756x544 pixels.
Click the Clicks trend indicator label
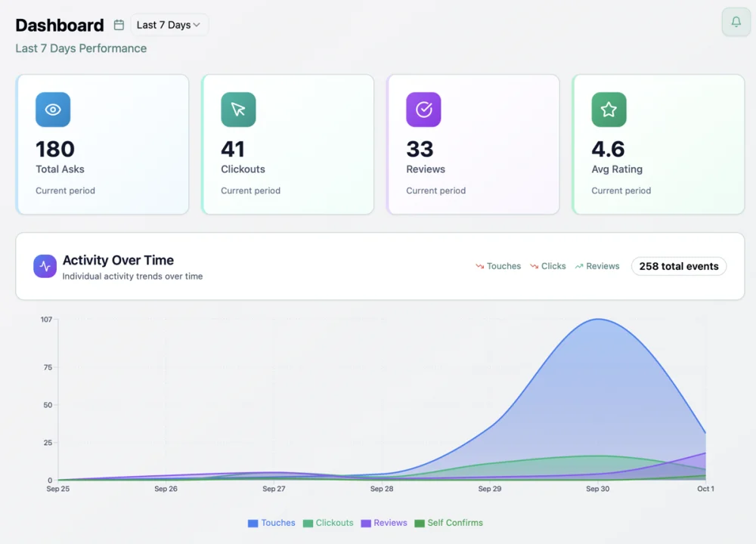click(553, 266)
